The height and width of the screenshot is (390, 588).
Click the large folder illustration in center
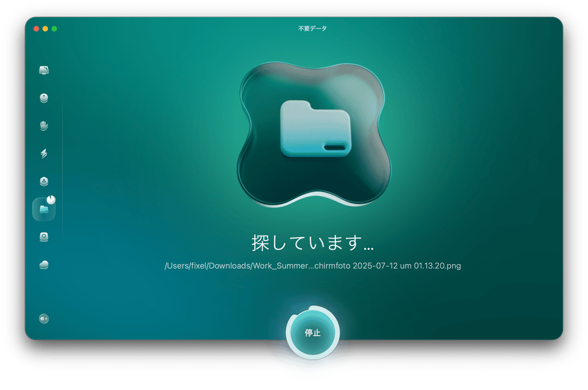click(316, 128)
